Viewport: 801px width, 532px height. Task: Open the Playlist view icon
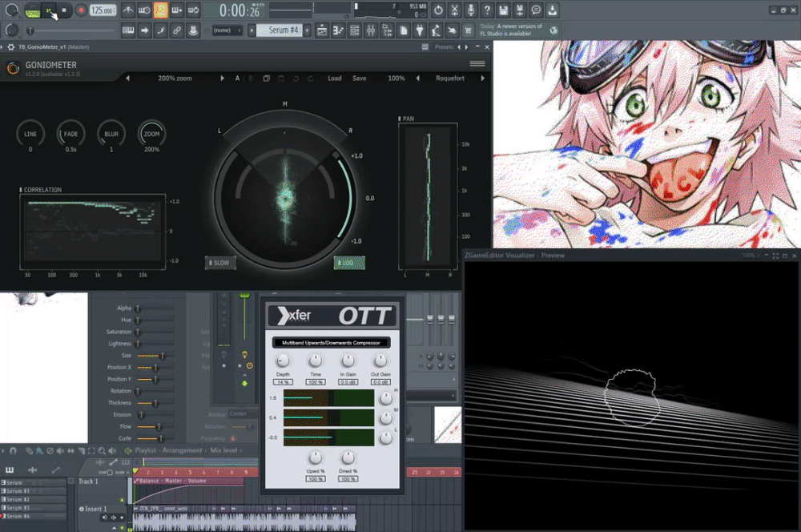tap(322, 30)
